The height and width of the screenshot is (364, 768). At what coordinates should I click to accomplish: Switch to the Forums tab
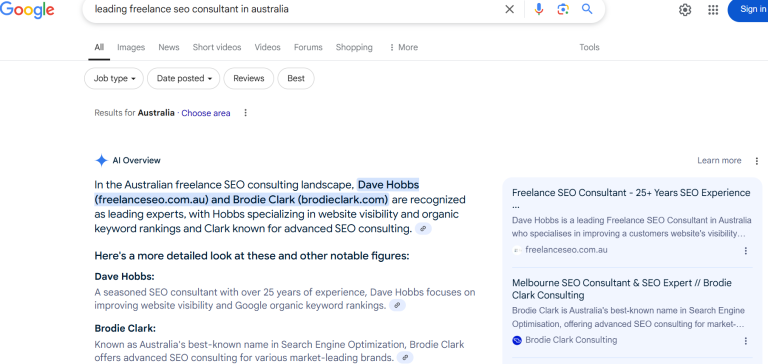pos(308,48)
